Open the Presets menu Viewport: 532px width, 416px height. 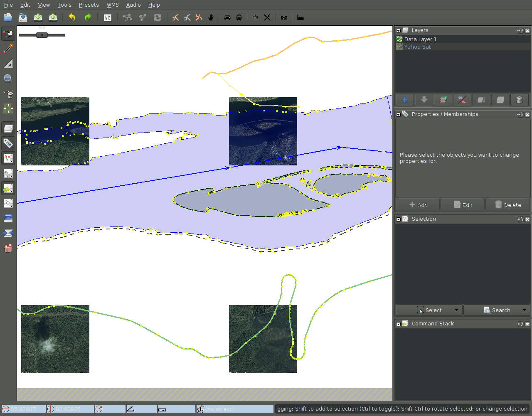point(89,5)
